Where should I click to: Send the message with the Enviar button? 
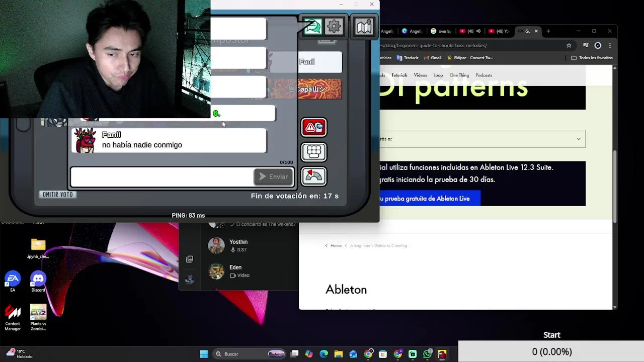tap(274, 177)
